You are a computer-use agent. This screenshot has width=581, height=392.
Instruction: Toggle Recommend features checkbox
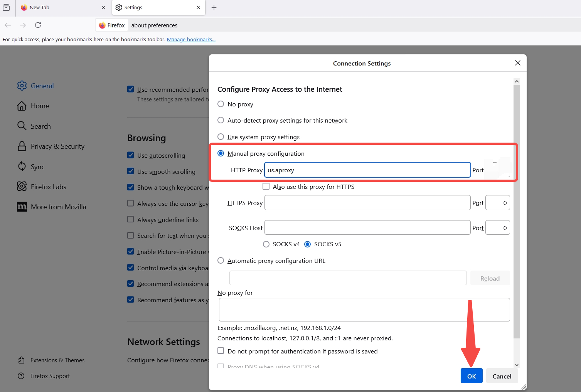[131, 300]
